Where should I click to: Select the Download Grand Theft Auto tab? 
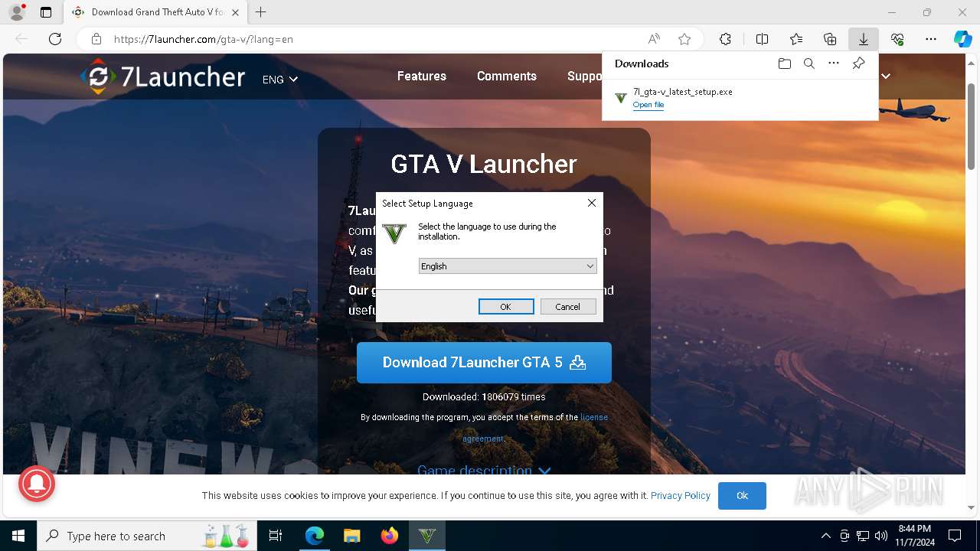click(155, 12)
